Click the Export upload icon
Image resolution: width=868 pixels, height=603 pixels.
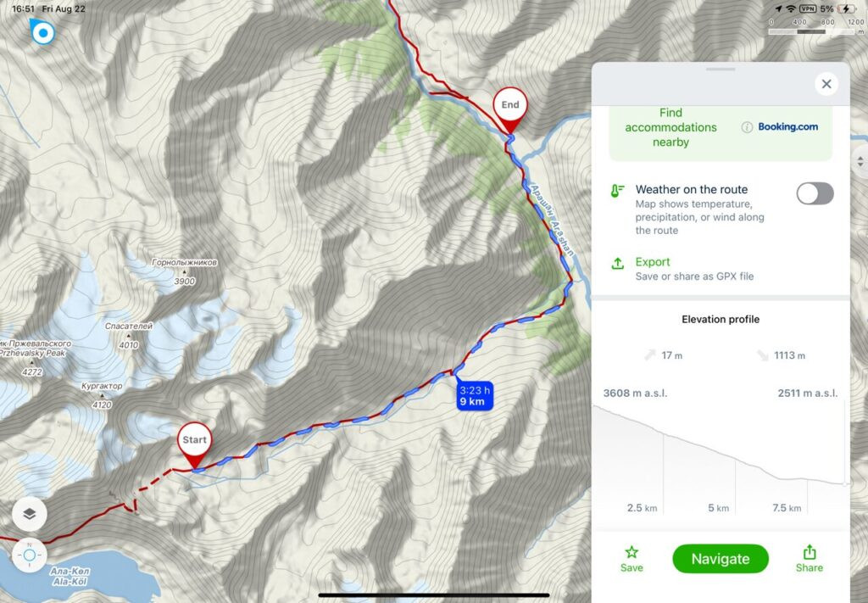coord(618,264)
